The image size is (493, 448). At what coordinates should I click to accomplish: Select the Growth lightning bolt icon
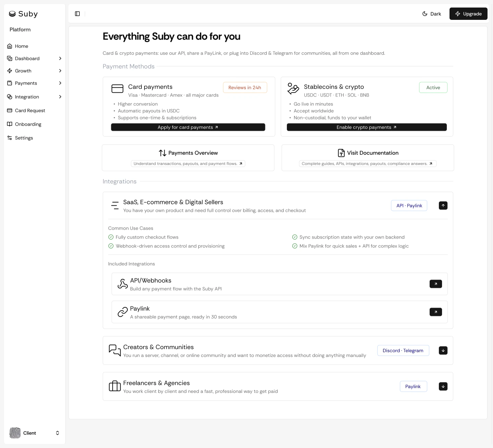10,71
